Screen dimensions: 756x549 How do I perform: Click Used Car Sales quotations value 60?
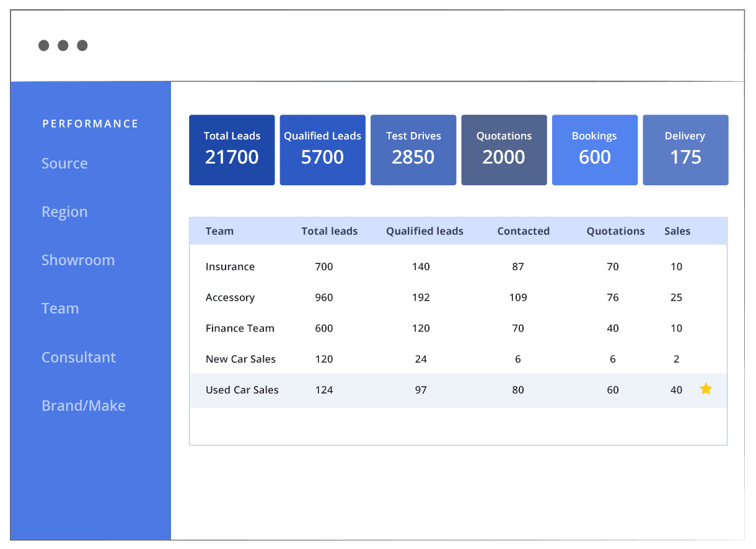click(613, 390)
